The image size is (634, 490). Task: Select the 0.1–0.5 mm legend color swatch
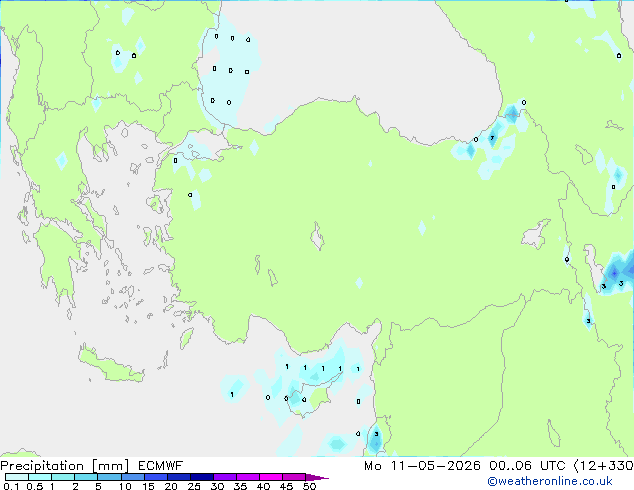17,477
